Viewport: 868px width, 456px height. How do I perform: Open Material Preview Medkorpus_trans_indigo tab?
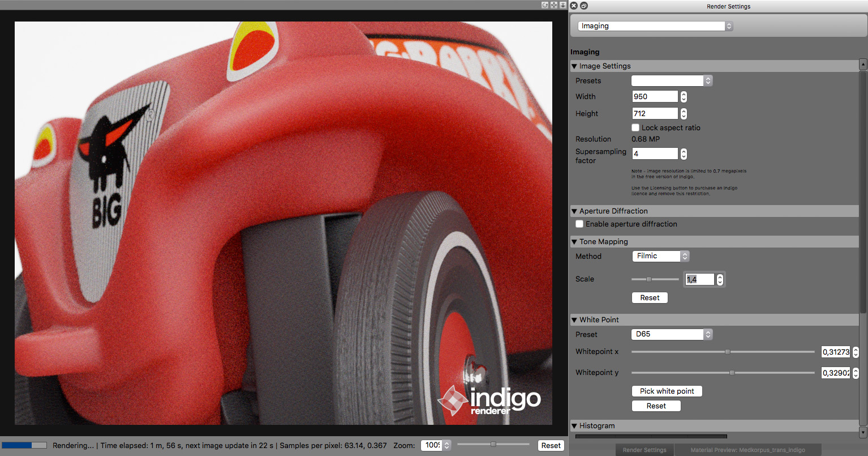point(747,450)
